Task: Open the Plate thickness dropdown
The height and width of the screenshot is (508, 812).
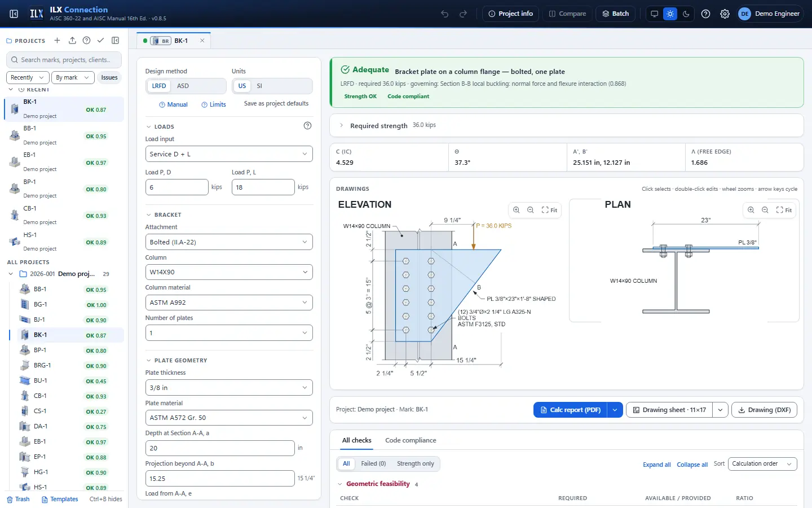Action: coord(229,388)
